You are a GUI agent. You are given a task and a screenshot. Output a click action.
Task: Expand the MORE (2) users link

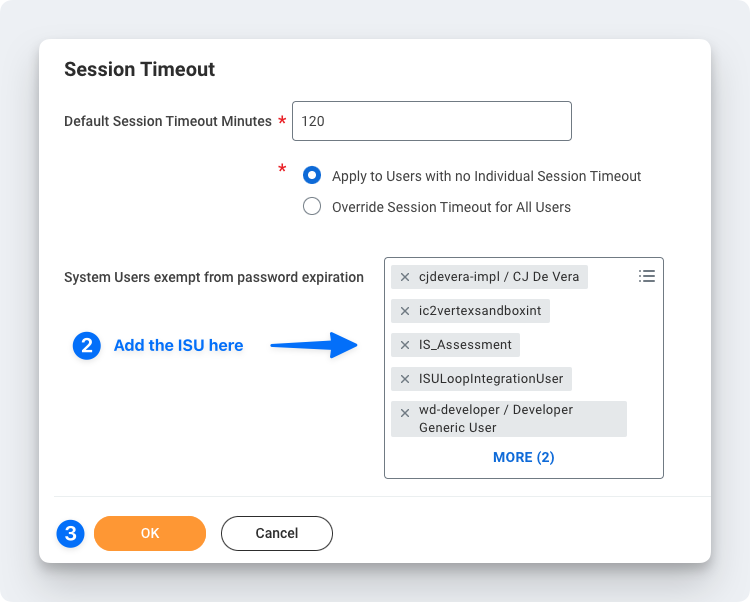point(523,457)
